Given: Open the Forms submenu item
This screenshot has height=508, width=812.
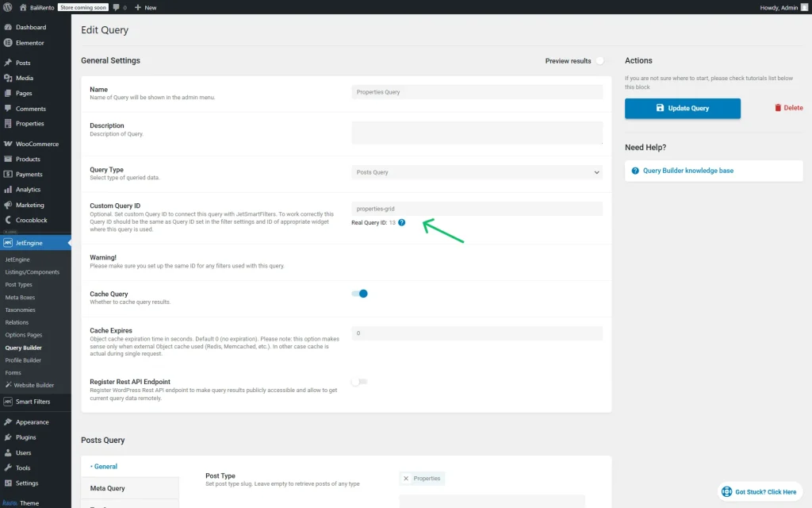Looking at the screenshot, I should 13,373.
